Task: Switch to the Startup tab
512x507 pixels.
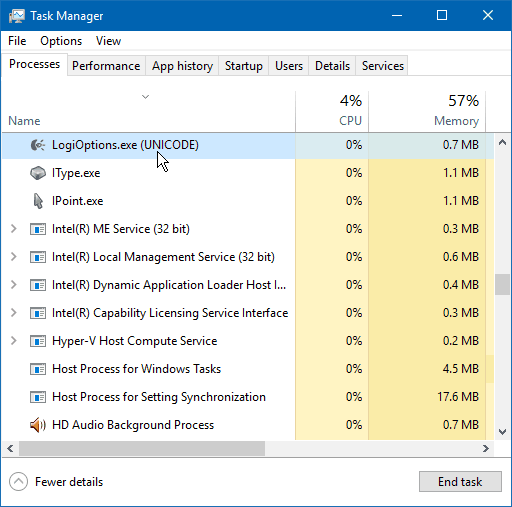Action: [x=244, y=66]
